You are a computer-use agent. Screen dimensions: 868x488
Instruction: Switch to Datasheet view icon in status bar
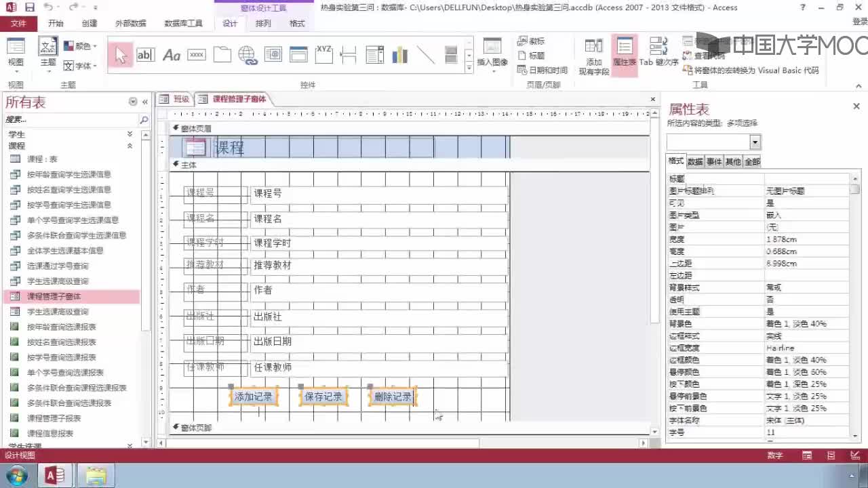(x=808, y=455)
